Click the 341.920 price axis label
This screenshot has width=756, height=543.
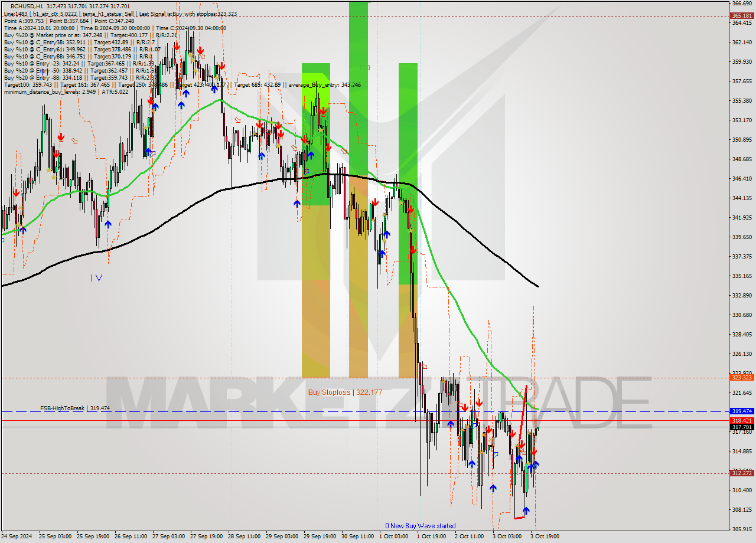(x=741, y=217)
